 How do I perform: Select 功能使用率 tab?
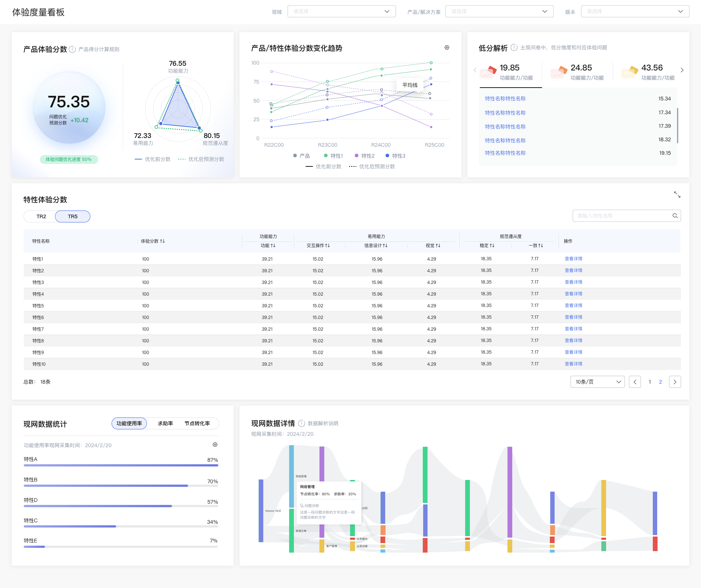coord(129,423)
